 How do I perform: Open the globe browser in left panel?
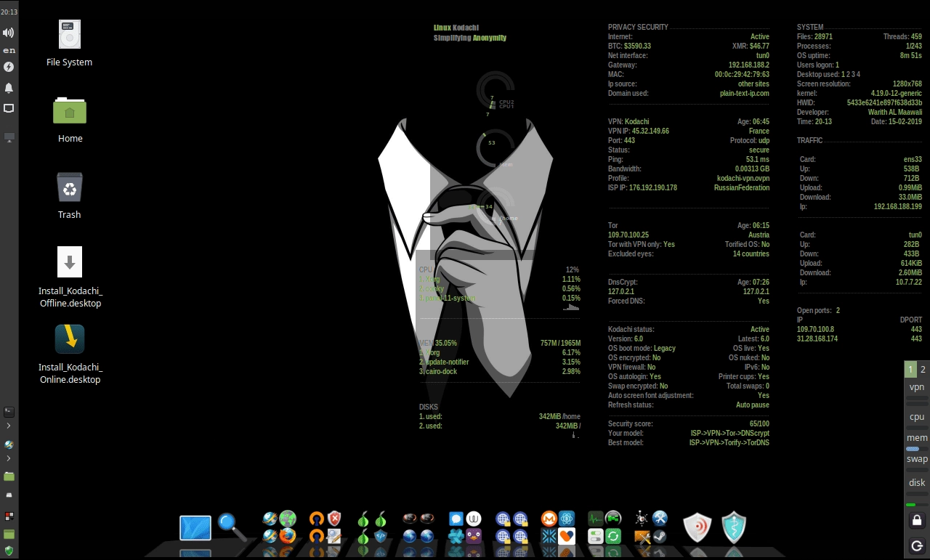pyautogui.click(x=9, y=445)
